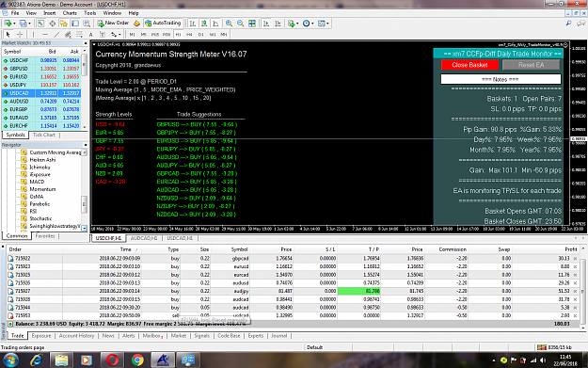Toggle the Navigator panel icon
This screenshot has height=368, width=588.
coord(64,24)
